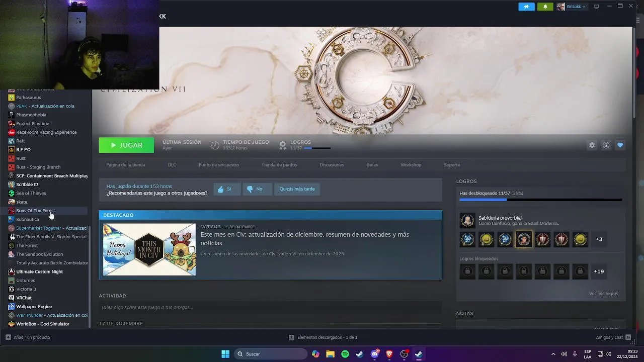The height and width of the screenshot is (362, 644).
Task: Choose No thumbs-down recommendation button
Action: click(257, 189)
